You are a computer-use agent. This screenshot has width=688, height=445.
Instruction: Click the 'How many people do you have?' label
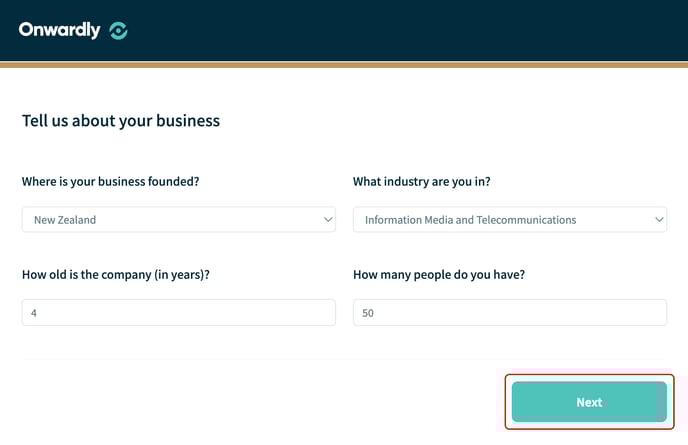439,275
